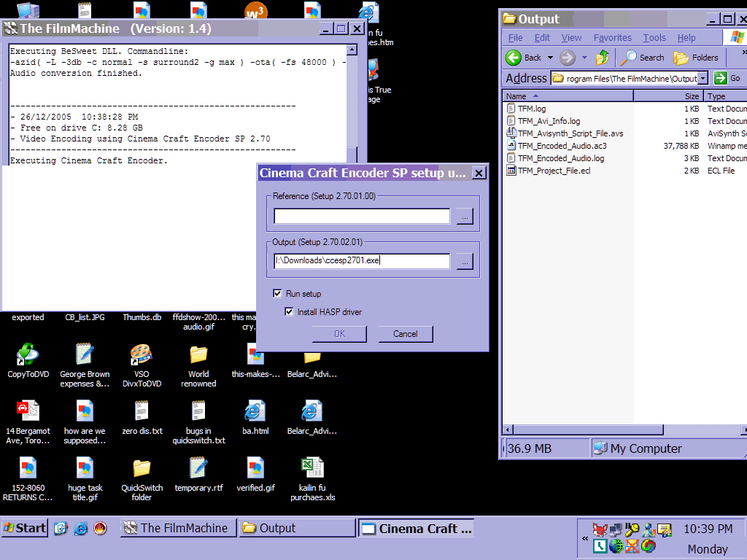Click the Back arrow in Output window

point(514,58)
